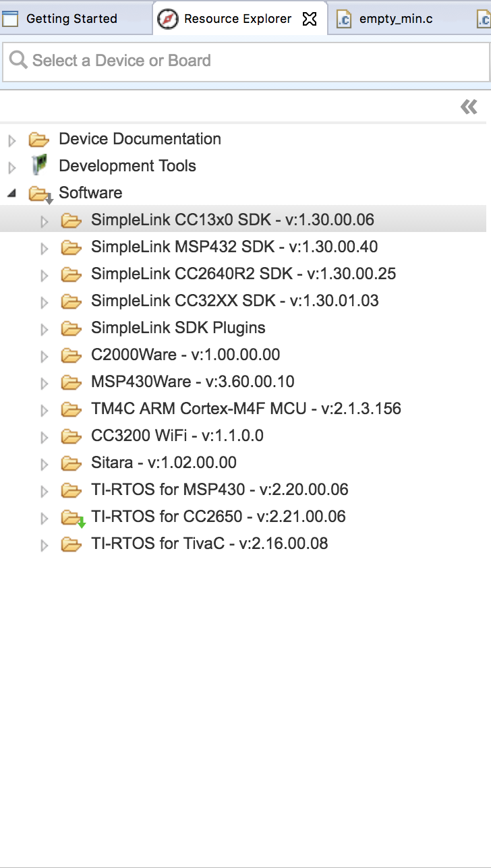Click the search magnifier icon
This screenshot has width=491, height=868.
(x=18, y=61)
